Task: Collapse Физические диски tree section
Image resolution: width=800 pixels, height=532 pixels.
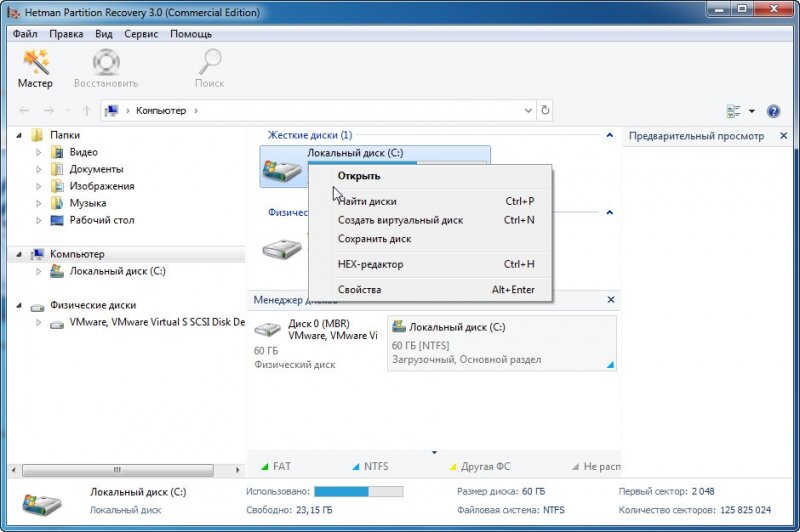Action: 19,305
